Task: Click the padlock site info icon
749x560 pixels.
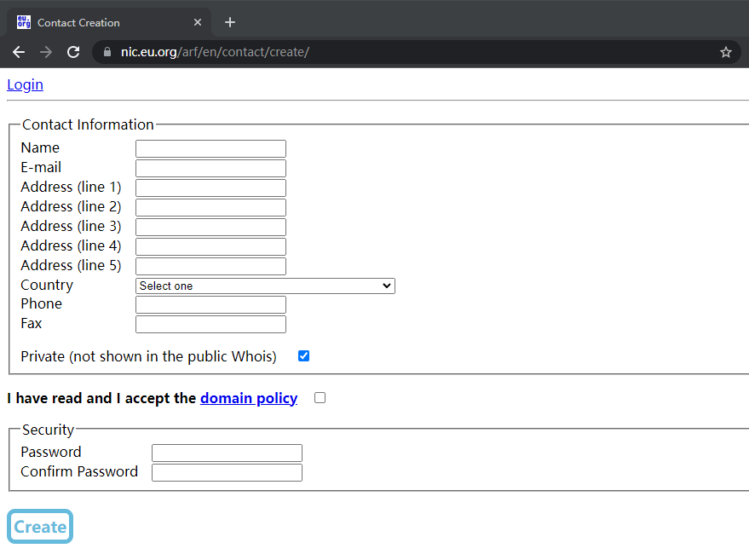Action: [107, 52]
